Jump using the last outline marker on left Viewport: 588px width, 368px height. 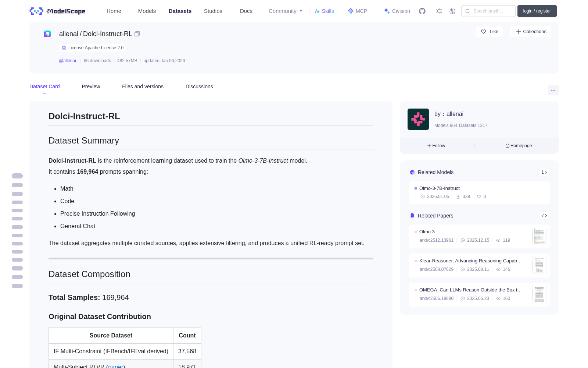tap(17, 286)
